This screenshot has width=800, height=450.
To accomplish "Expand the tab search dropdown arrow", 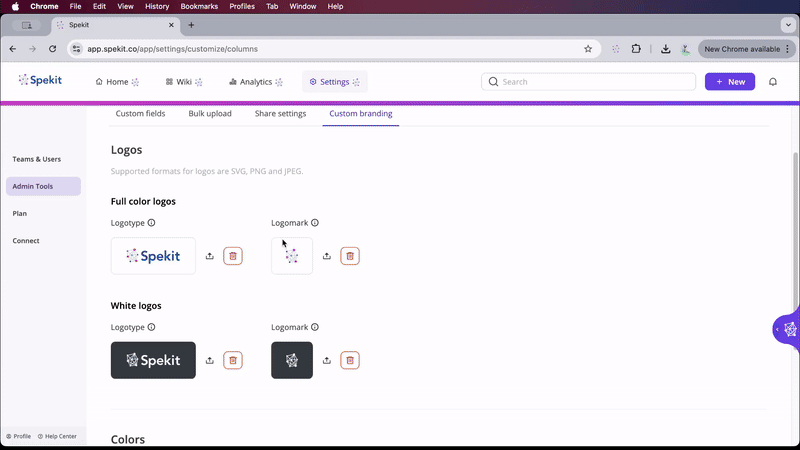I will click(x=788, y=24).
